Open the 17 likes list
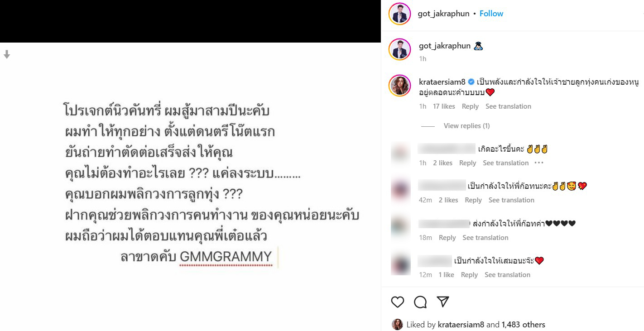 444,106
